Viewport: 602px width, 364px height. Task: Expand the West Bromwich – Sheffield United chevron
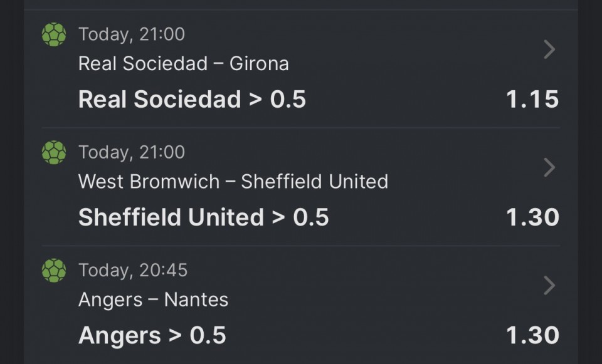549,167
